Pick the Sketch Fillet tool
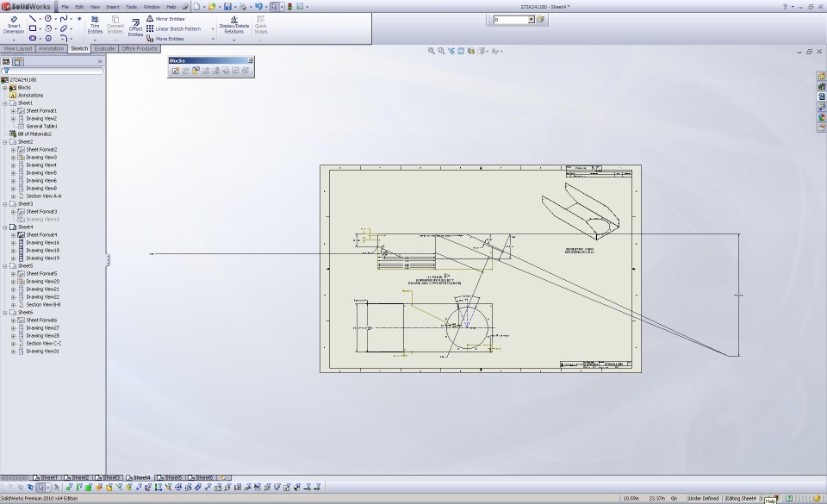 click(x=63, y=39)
